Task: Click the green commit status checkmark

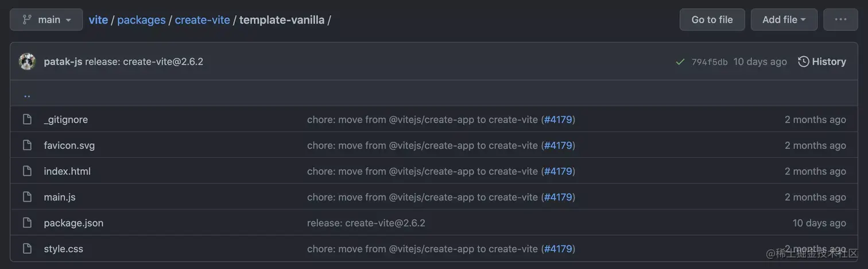Action: (680, 62)
